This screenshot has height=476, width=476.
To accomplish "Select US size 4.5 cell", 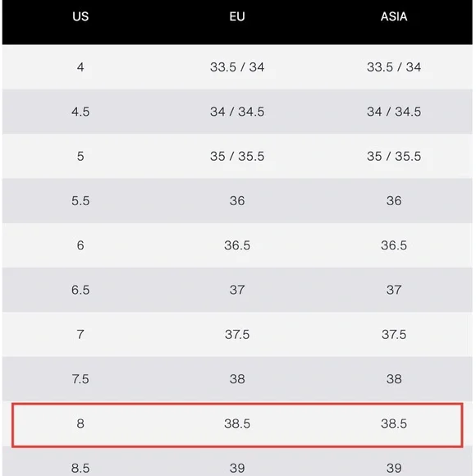I will click(80, 112).
